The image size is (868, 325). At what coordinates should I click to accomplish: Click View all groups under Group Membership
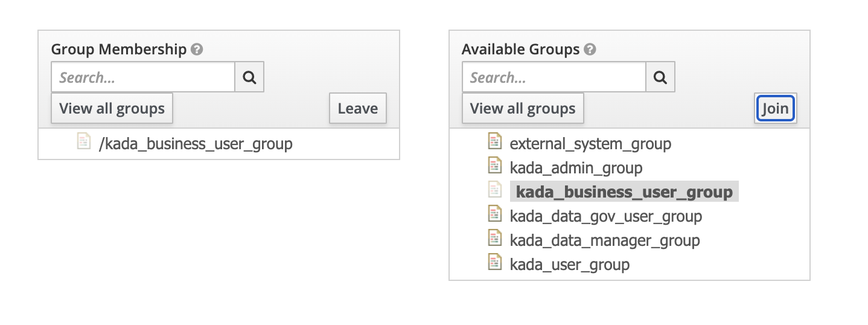(112, 109)
